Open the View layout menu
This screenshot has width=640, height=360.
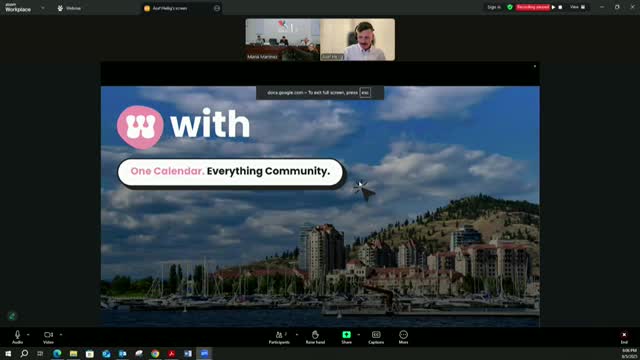577,7
